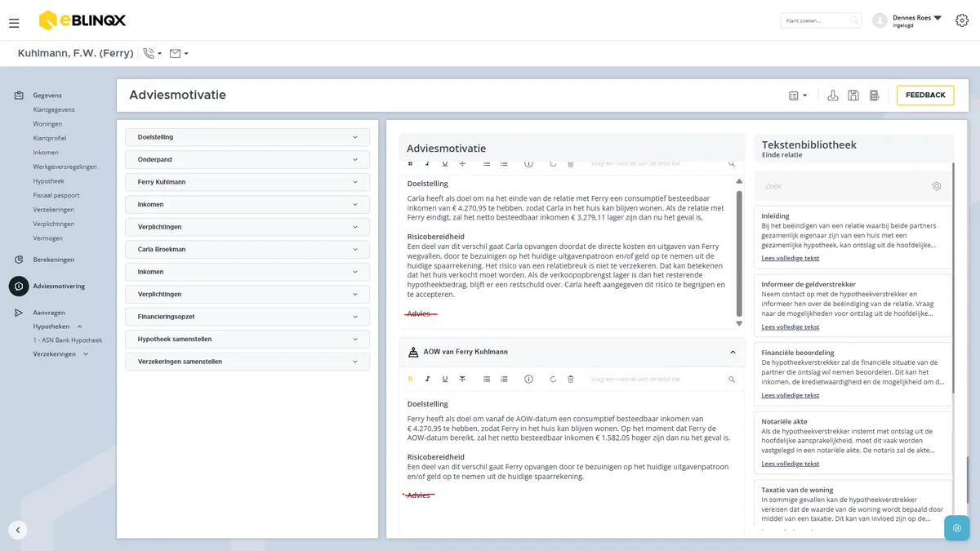Click the Aanvragen arrow icon in the sidebar
The height and width of the screenshot is (551, 980).
click(19, 313)
